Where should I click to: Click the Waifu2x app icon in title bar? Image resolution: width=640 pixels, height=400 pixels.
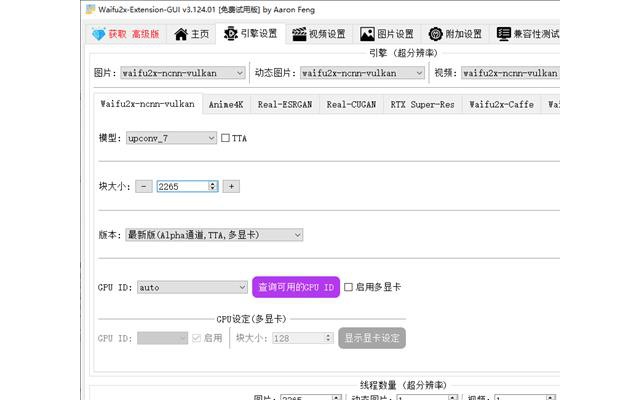tap(90, 9)
